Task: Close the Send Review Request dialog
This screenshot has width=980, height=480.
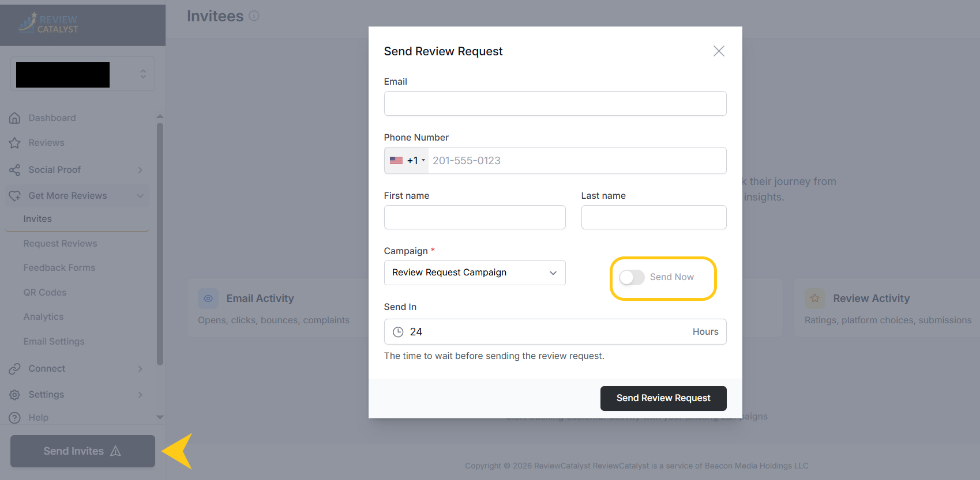Action: pyautogui.click(x=718, y=51)
